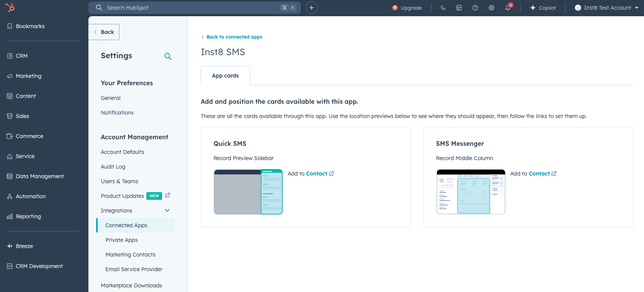This screenshot has width=644, height=292.
Task: Expand the CRM navigation menu
Action: (x=22, y=56)
